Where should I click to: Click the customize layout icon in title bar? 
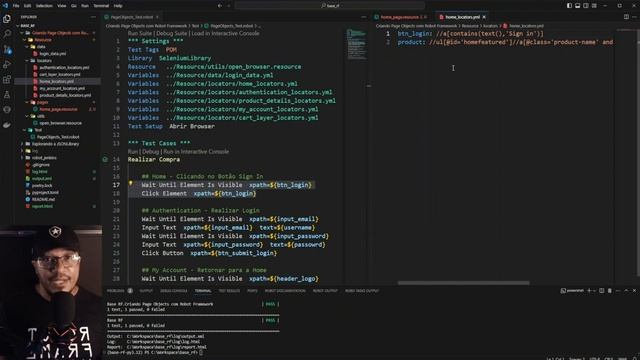point(594,6)
